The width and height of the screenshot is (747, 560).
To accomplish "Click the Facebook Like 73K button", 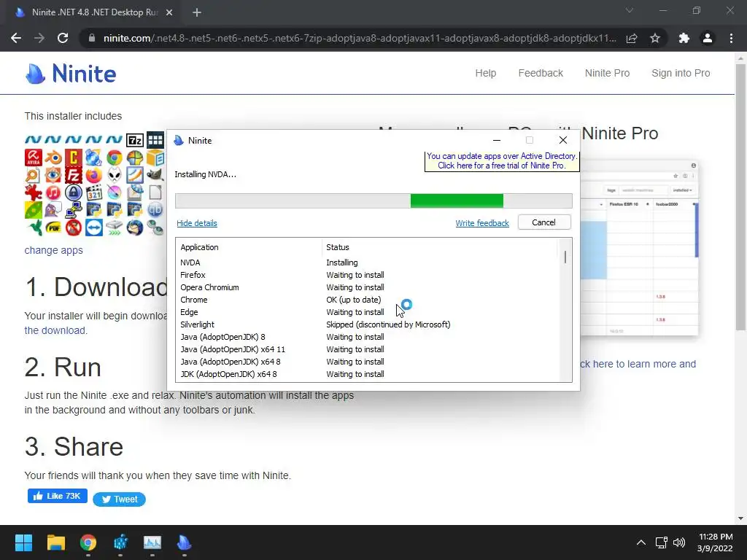I will click(57, 496).
